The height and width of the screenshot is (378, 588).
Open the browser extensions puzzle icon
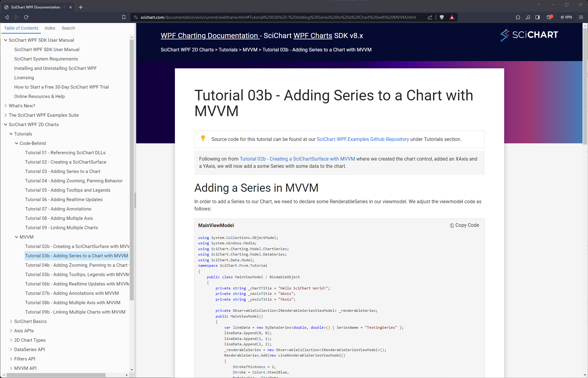pos(518,17)
